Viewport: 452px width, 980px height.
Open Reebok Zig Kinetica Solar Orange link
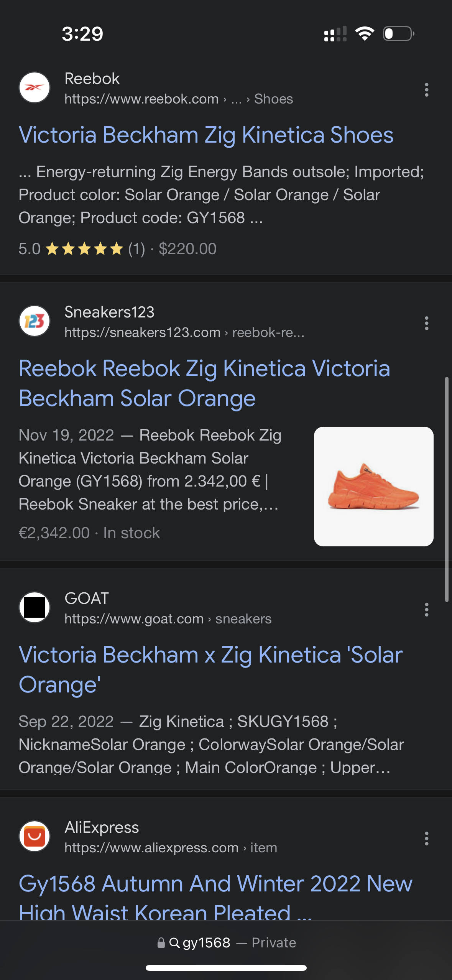pos(204,383)
